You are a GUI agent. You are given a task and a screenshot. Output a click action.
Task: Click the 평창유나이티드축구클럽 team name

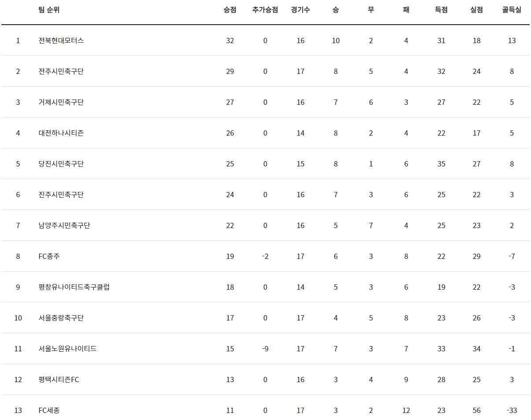pyautogui.click(x=74, y=287)
